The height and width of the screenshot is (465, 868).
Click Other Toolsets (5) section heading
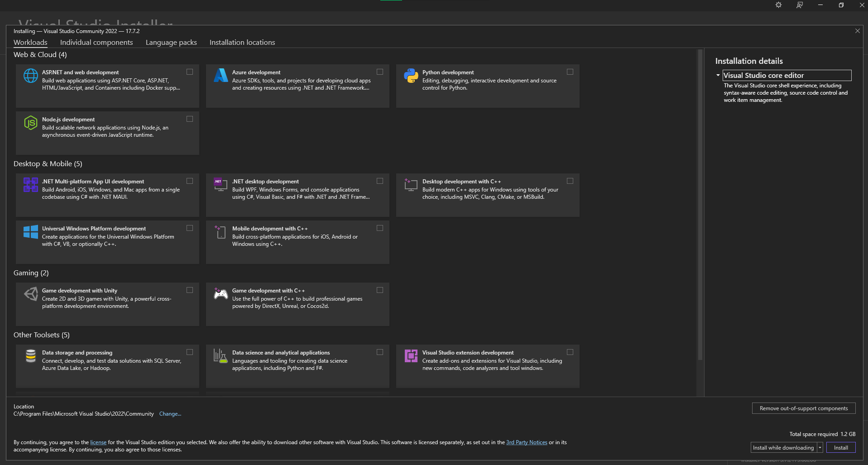42,335
